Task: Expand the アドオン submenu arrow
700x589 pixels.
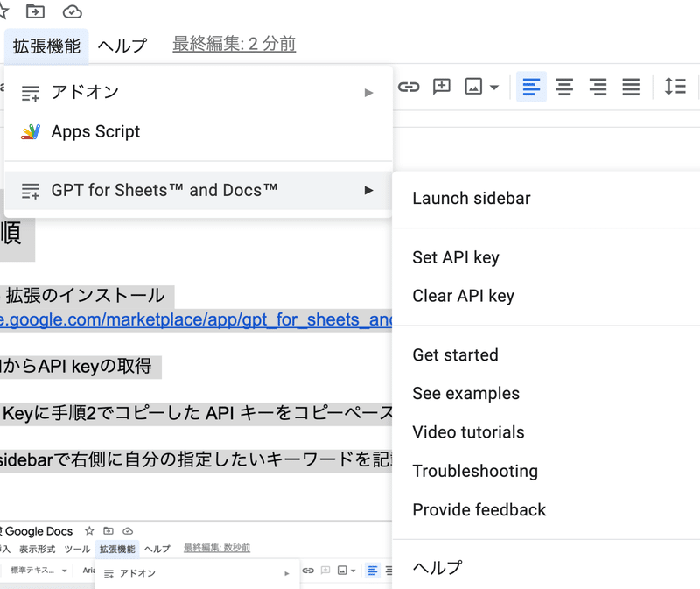Action: point(368,91)
